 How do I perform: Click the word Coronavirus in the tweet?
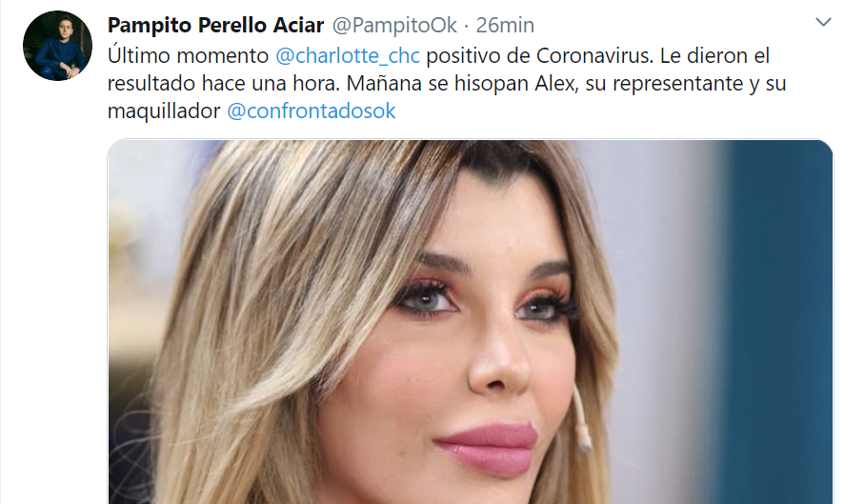594,55
